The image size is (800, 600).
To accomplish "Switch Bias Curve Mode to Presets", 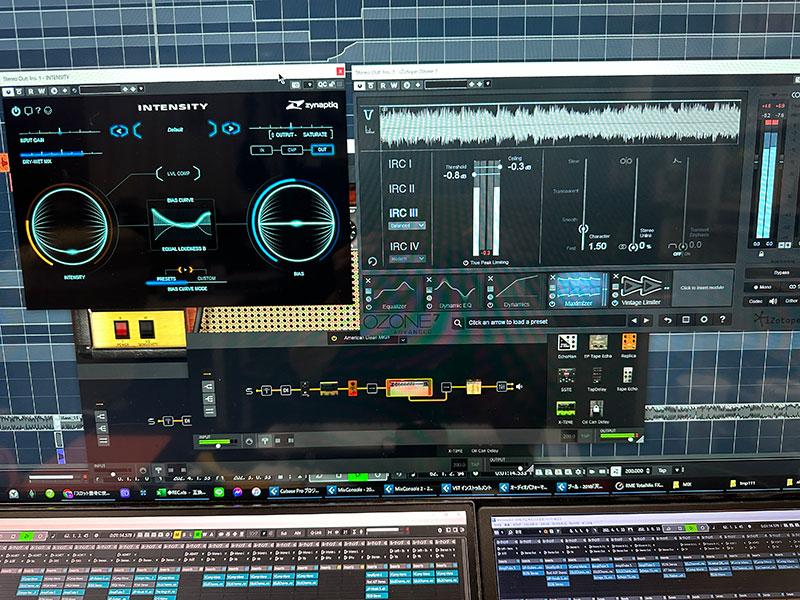I will (x=166, y=279).
